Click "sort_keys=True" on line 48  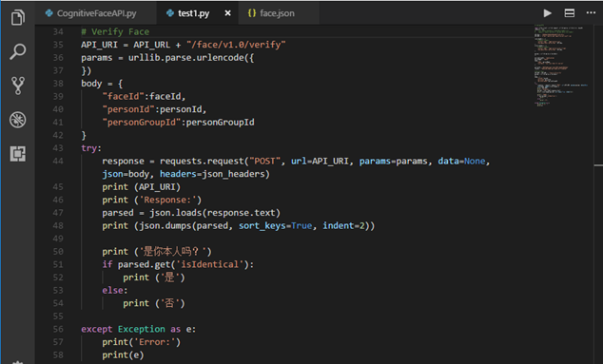(276, 226)
